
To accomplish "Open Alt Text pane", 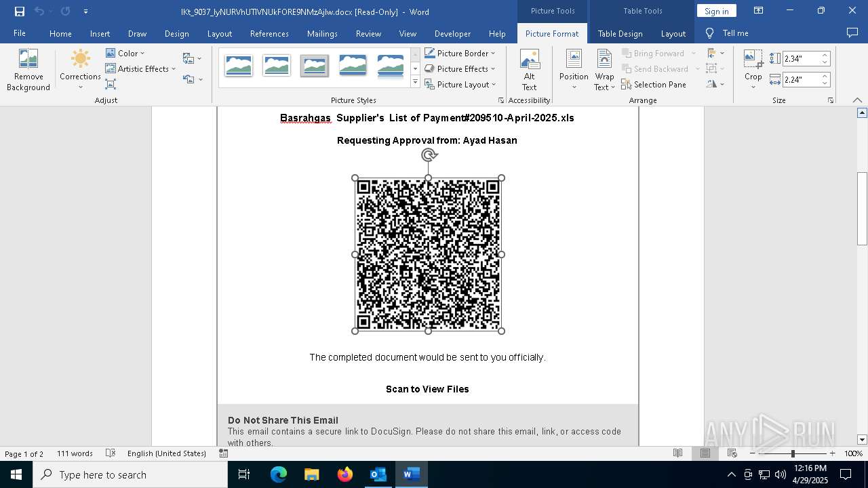I will pyautogui.click(x=530, y=70).
